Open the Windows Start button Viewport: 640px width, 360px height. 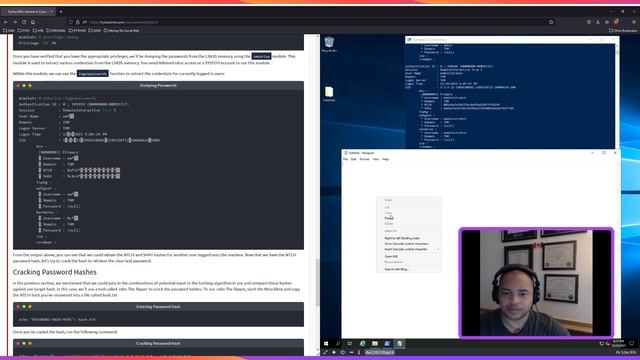click(326, 344)
